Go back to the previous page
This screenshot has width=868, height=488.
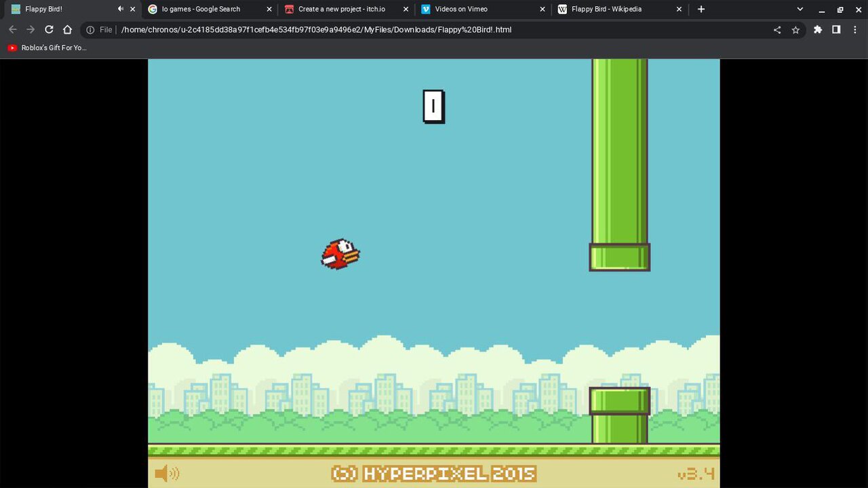coord(12,30)
